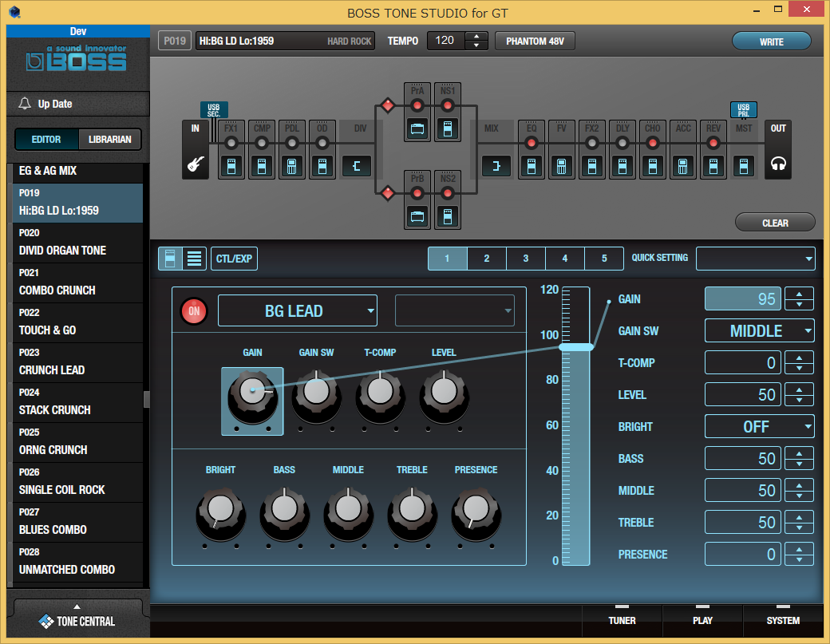Select the PDL pedal block icon
The image size is (830, 644).
coord(291,166)
